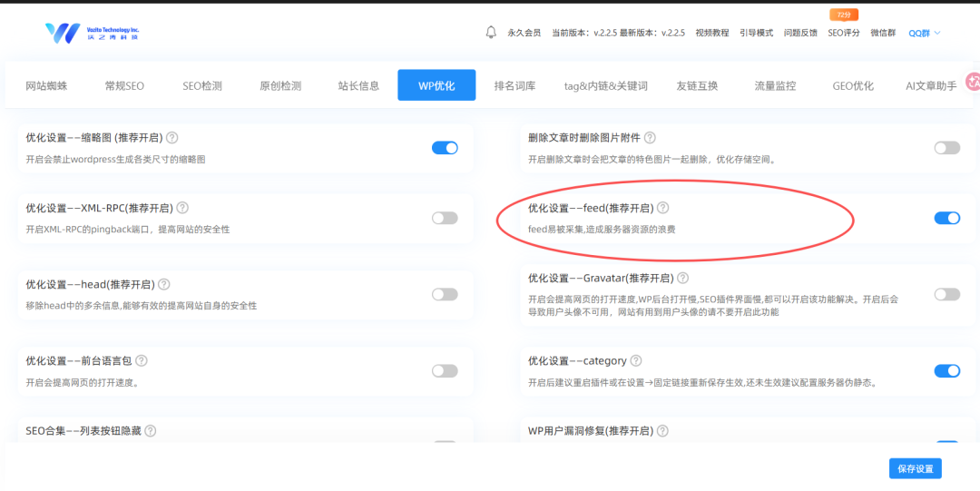Click the Vazite Technology logo
The image size is (980, 491).
[x=93, y=33]
